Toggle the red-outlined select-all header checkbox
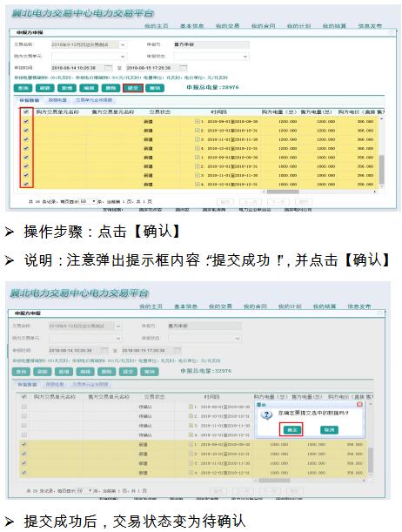 pos(26,112)
